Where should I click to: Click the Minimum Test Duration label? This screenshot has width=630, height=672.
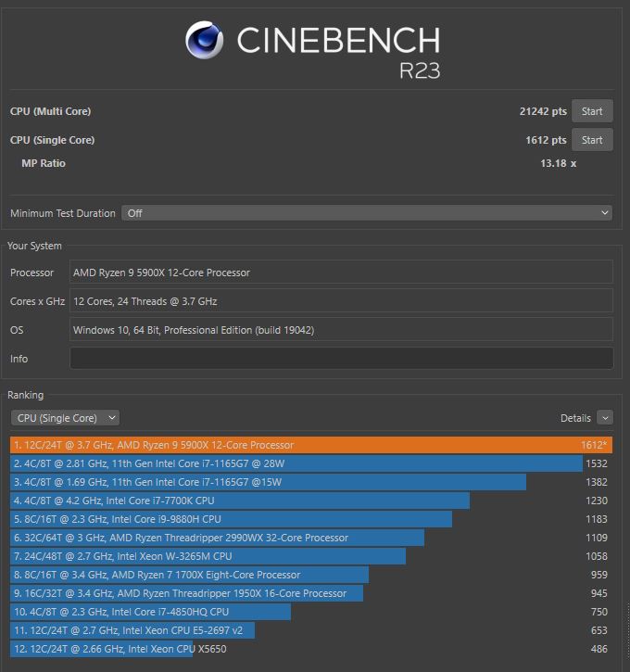(63, 213)
